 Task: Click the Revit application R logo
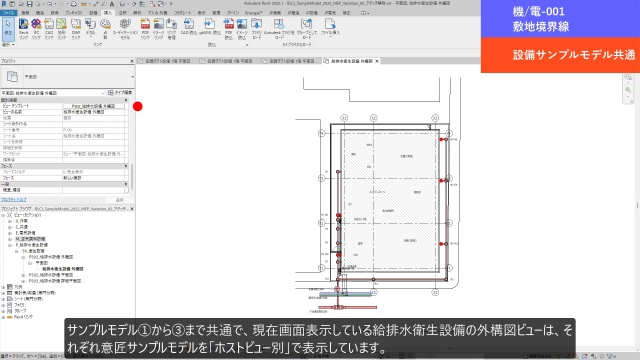[x=4, y=4]
